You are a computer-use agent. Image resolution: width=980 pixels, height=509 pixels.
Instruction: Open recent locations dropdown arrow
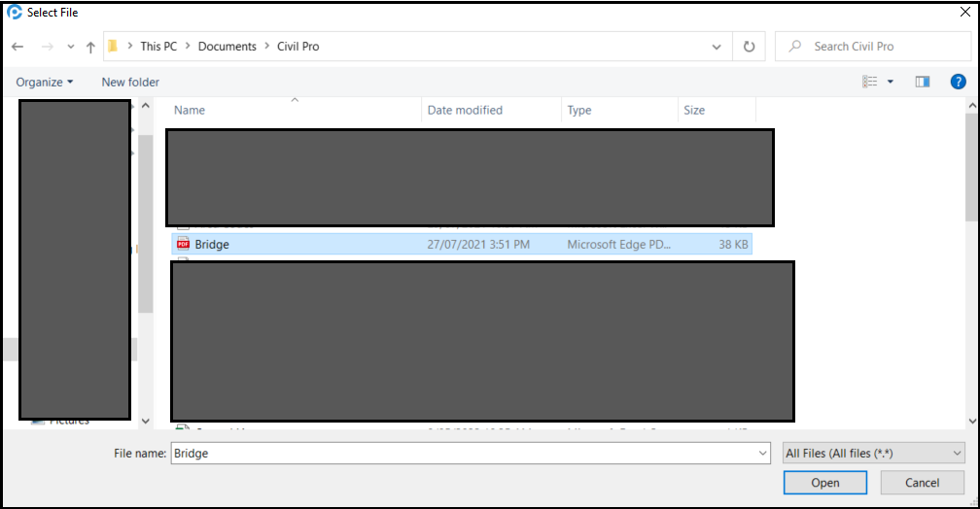point(71,47)
